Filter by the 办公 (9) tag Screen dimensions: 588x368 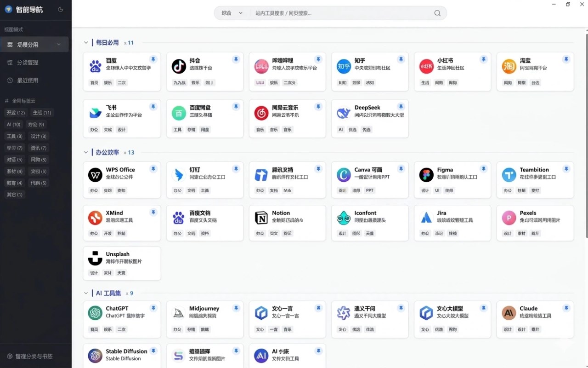point(36,124)
